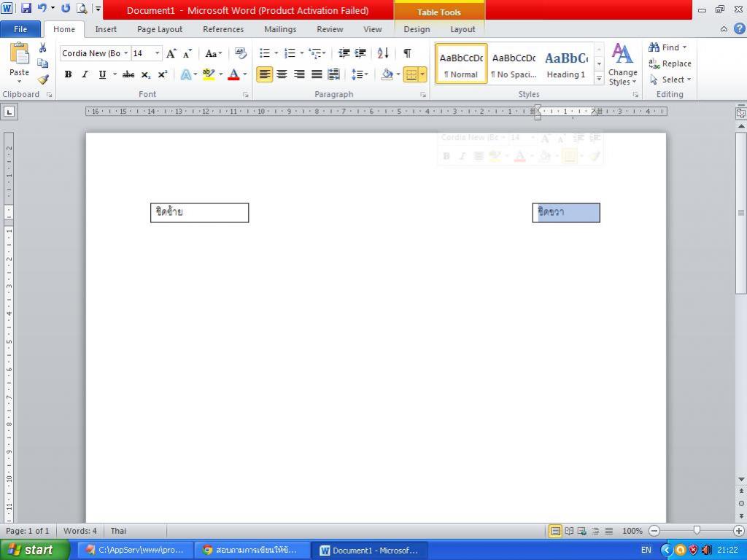Click the tab selector at the ruler corner

tap(9, 112)
